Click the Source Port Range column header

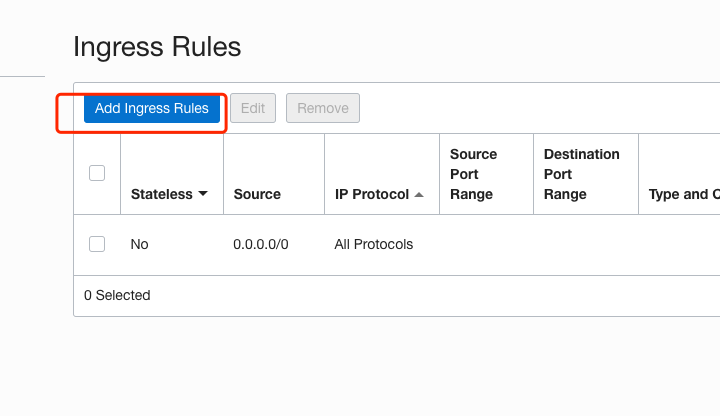473,174
